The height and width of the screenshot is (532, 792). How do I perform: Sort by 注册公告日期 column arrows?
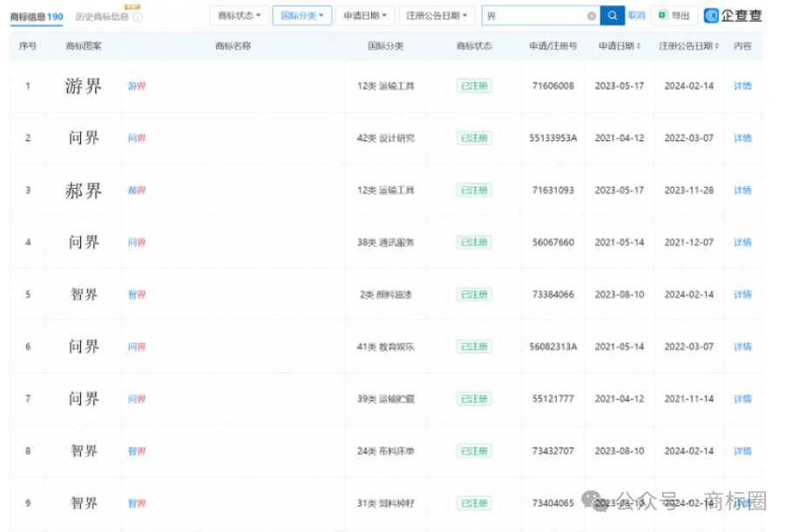(719, 46)
